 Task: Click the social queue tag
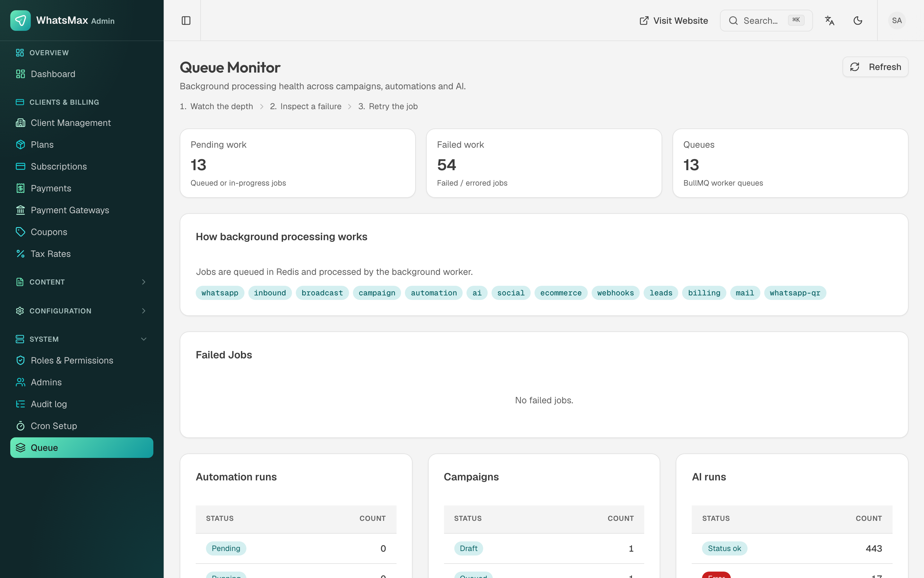click(511, 293)
